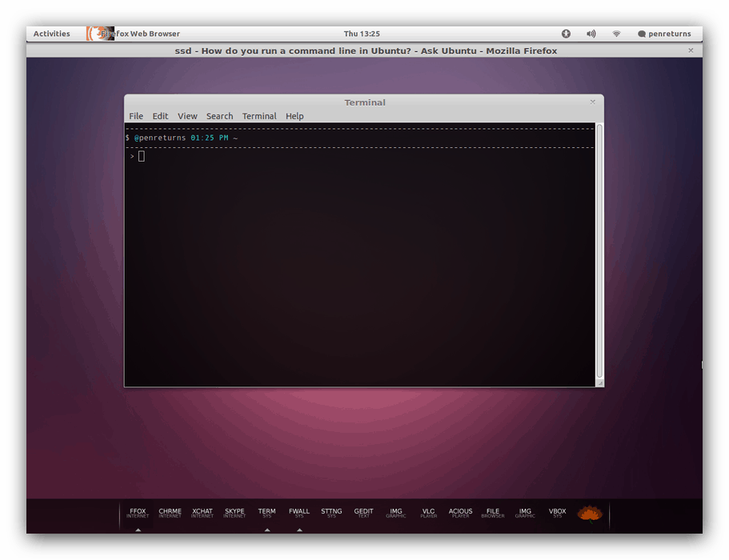
Task: Click the Terminal window title bar
Action: [x=364, y=102]
